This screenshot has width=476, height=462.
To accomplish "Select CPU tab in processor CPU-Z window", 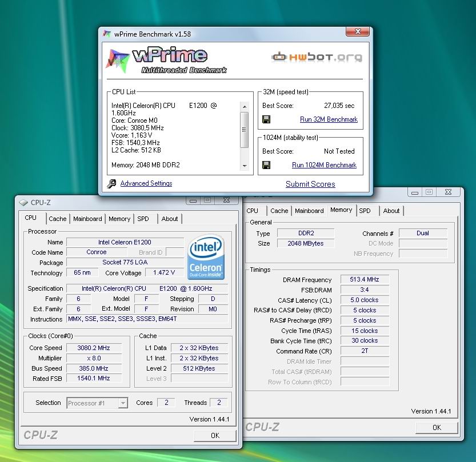I will pos(31,218).
